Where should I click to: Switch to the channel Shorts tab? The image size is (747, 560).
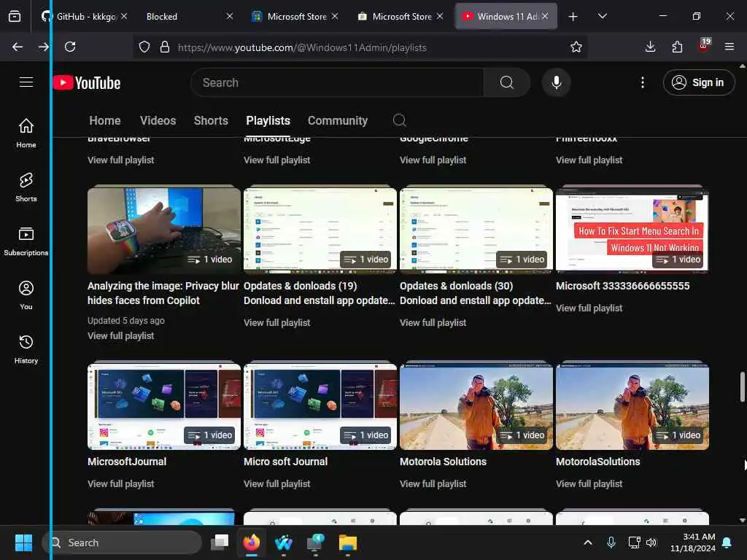tap(211, 120)
